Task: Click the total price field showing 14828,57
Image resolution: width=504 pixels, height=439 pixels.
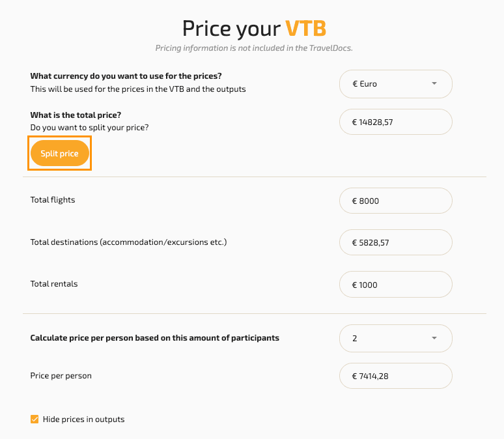Action: click(x=396, y=122)
